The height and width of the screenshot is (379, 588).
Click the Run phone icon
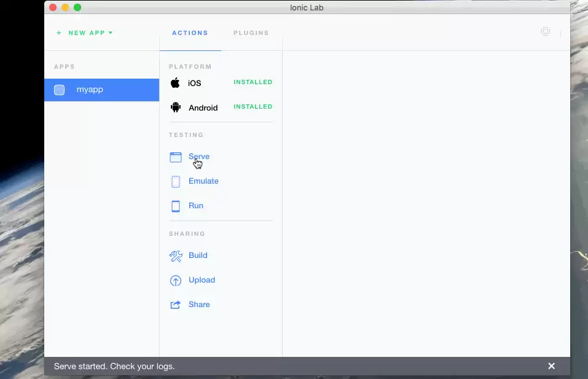click(x=176, y=206)
